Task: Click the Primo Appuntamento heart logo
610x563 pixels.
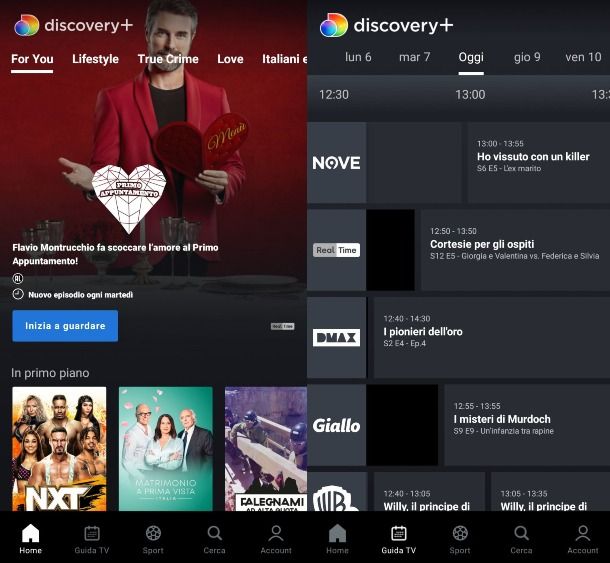Action: click(x=129, y=198)
